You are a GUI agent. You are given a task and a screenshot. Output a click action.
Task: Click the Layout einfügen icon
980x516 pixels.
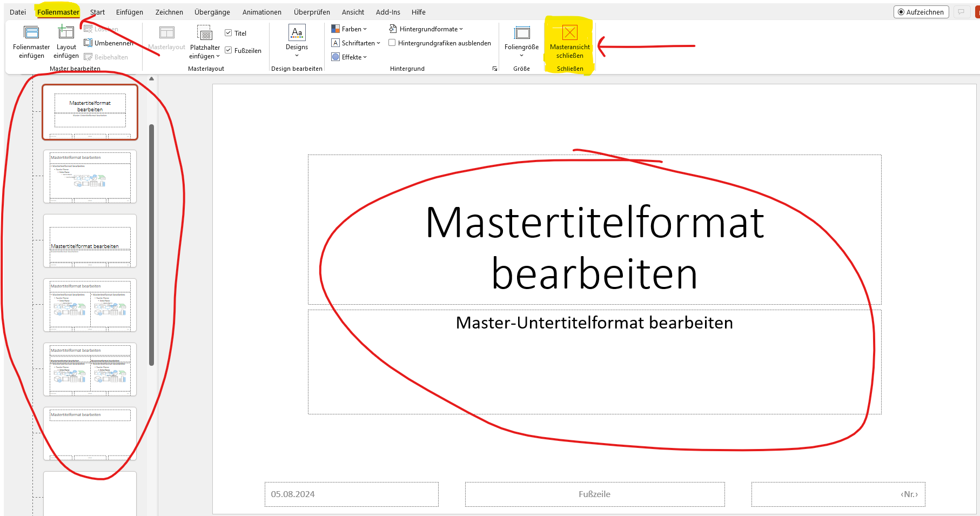pyautogui.click(x=66, y=33)
